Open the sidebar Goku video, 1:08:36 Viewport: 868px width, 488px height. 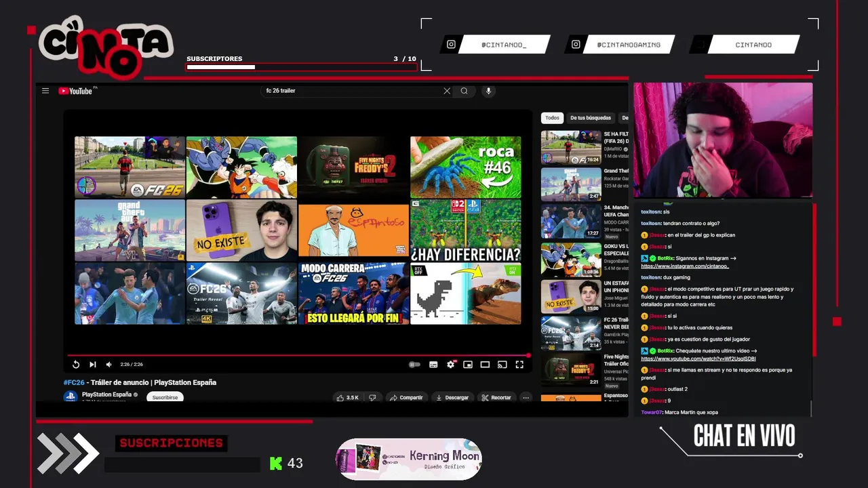pos(571,259)
